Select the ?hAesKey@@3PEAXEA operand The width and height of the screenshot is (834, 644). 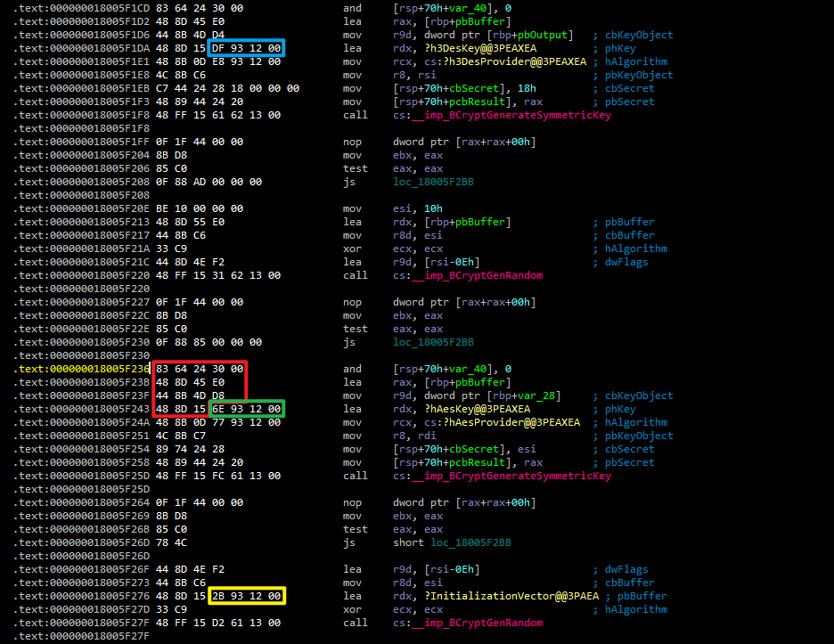tap(477, 409)
